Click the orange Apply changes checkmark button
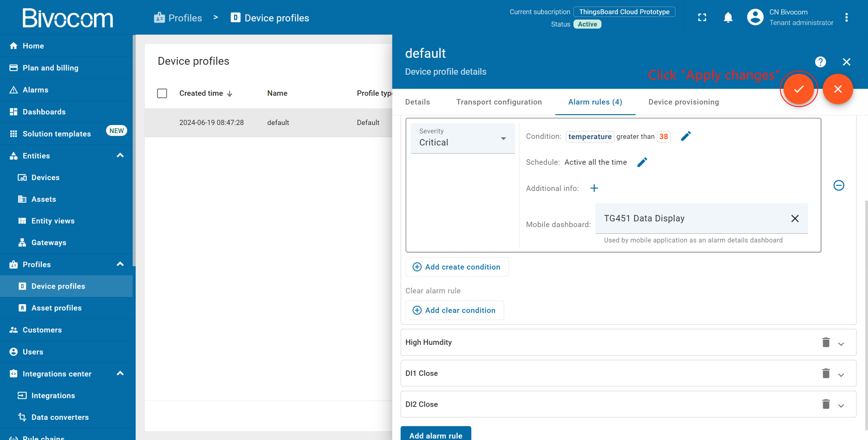Screen dimensions: 868x440 (798, 89)
